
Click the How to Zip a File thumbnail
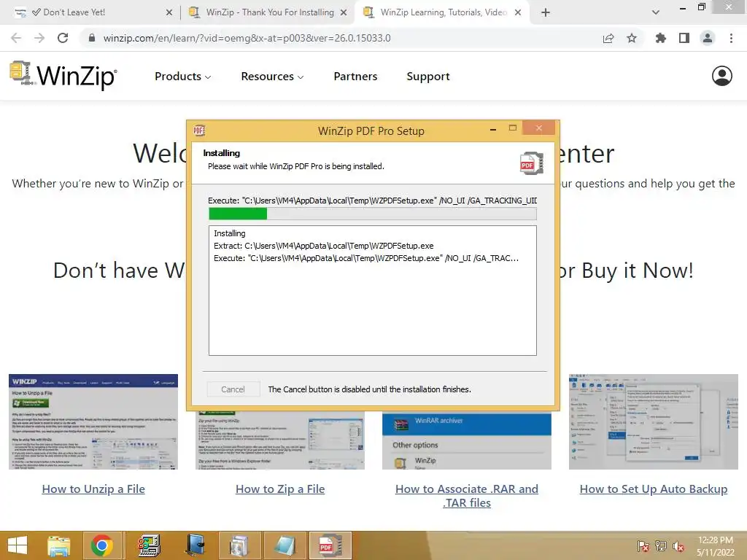coord(280,441)
